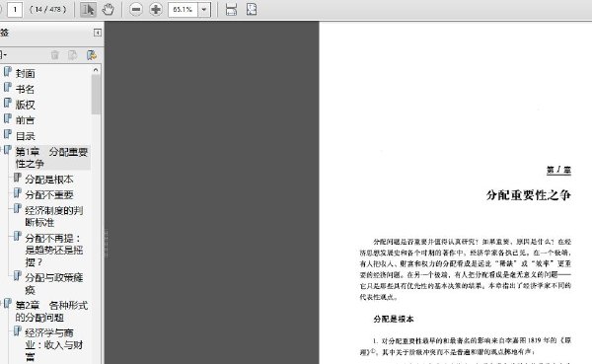Open the 目录 bookmark
The width and height of the screenshot is (592, 364).
[25, 136]
